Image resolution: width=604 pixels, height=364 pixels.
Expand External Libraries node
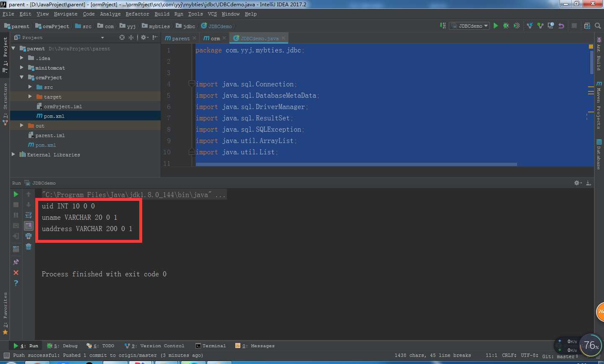coord(13,155)
